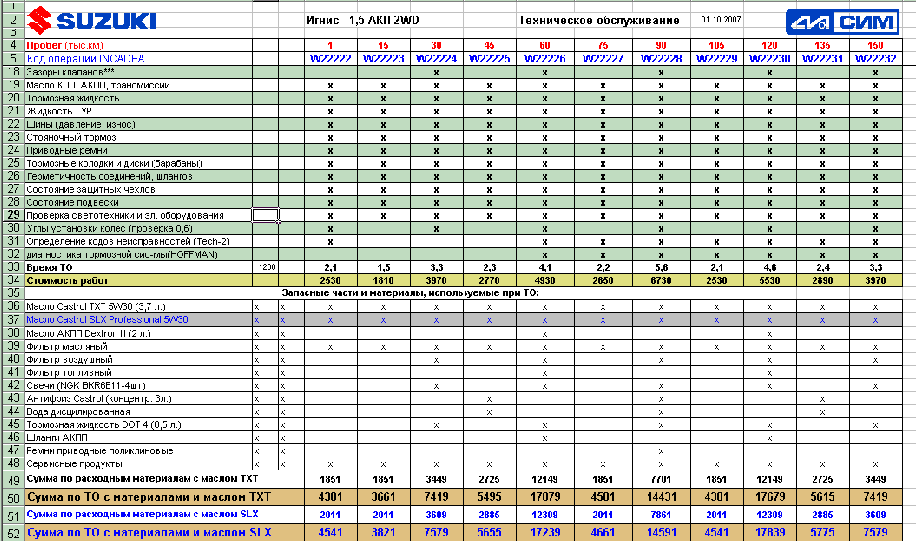
Task: Select work cost value 2690
Action: click(822, 280)
